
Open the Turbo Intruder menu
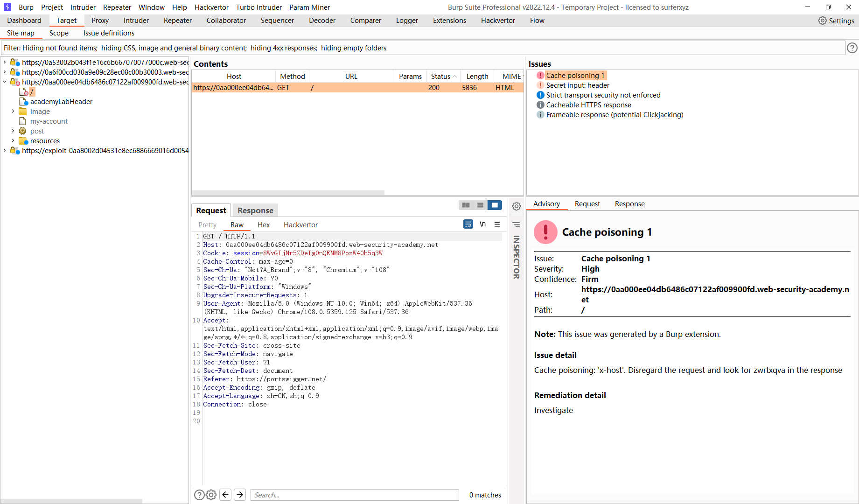(x=258, y=7)
